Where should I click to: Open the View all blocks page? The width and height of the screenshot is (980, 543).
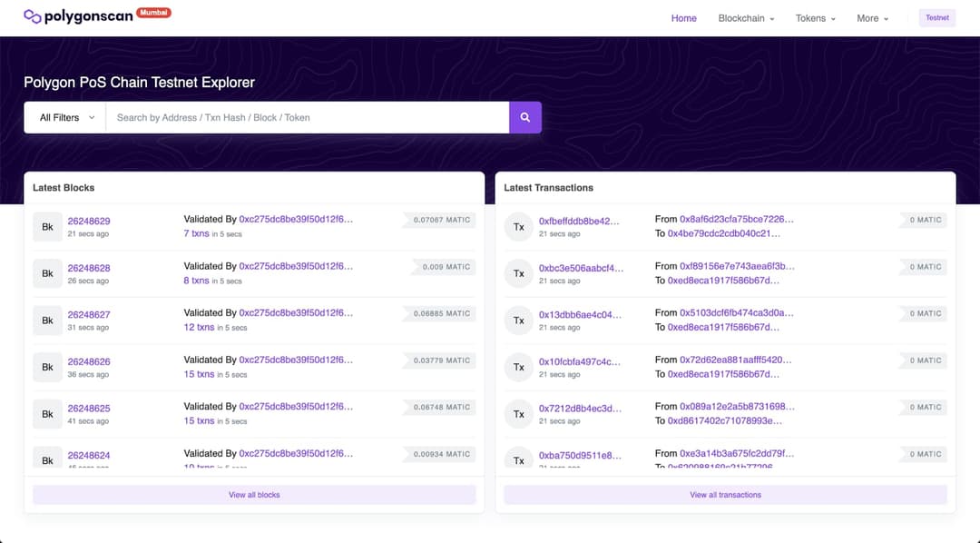pos(254,494)
